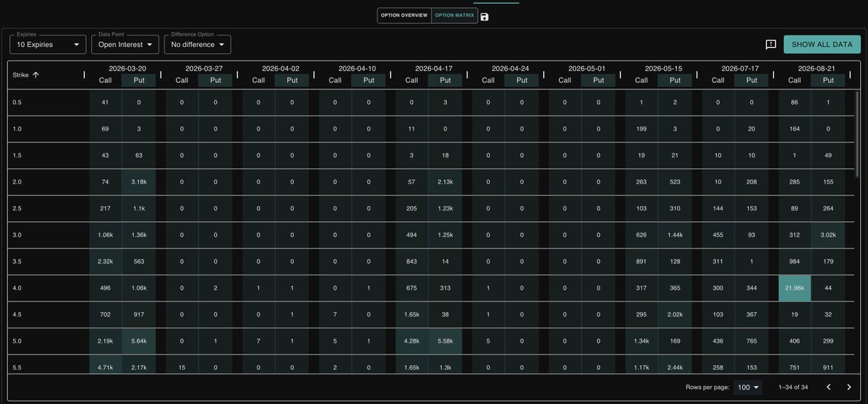Click the strike 2.5 row label
868x404 pixels.
[18, 208]
